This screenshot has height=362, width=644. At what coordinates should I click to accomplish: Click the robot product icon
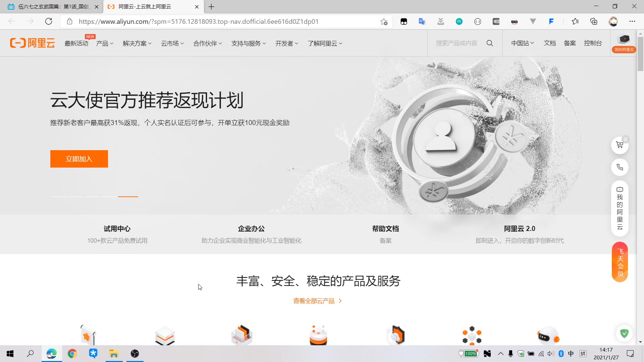pyautogui.click(x=548, y=336)
